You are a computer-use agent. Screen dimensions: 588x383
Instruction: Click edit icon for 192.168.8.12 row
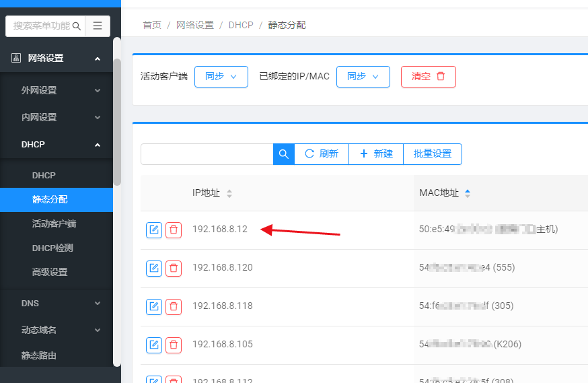(154, 230)
